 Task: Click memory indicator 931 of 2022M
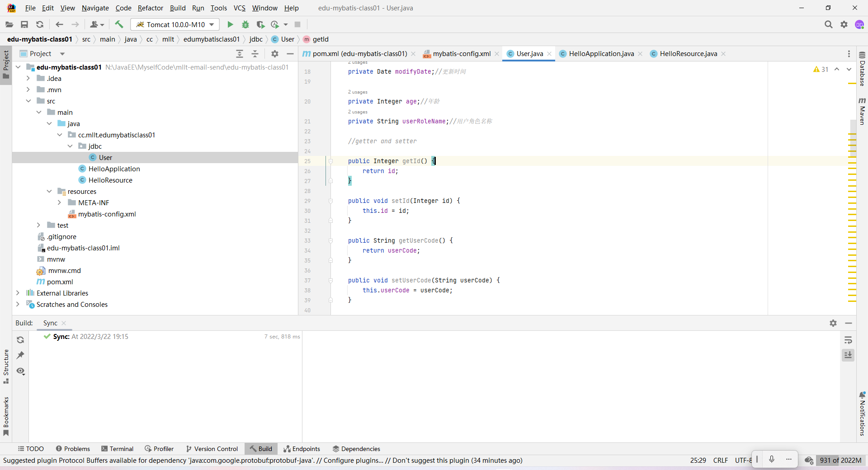point(840,461)
